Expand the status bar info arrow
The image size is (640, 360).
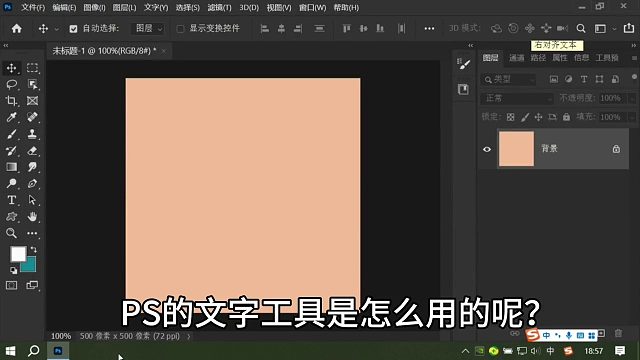tap(189, 336)
